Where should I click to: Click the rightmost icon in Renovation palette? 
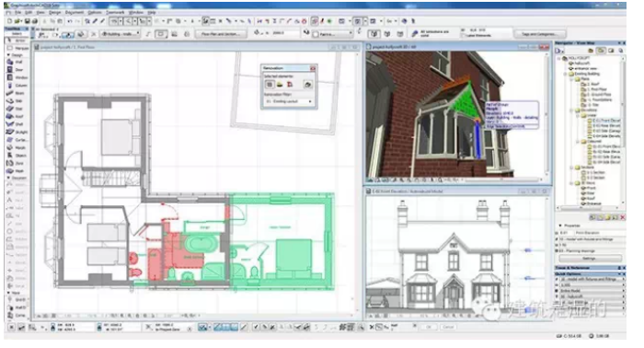[x=307, y=85]
